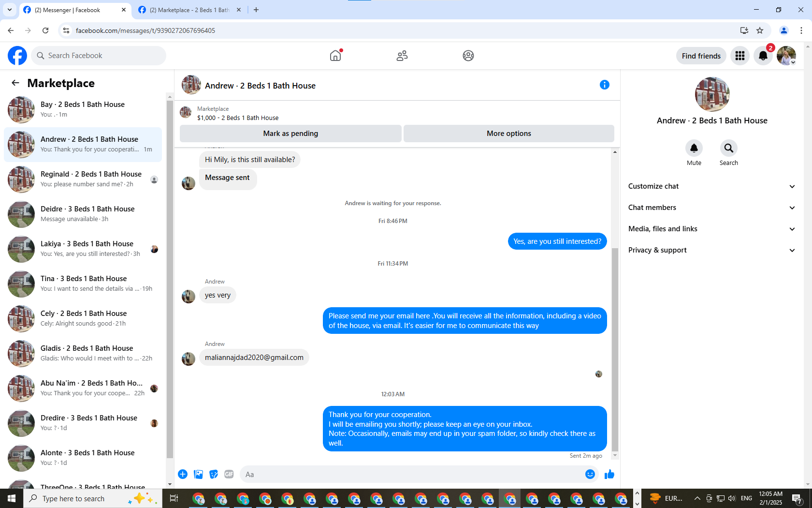
Task: Focus the Search Facebook field
Action: point(99,56)
